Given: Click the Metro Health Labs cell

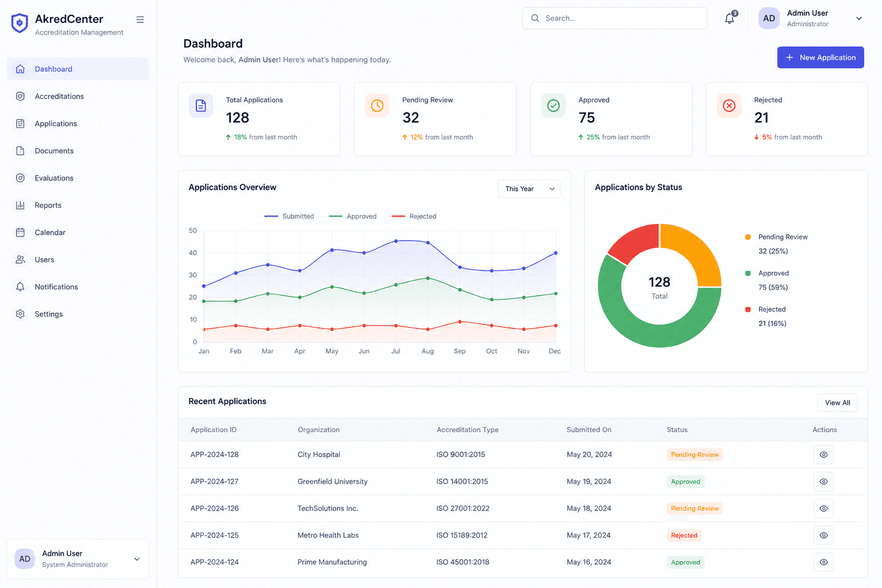Looking at the screenshot, I should pos(328,535).
